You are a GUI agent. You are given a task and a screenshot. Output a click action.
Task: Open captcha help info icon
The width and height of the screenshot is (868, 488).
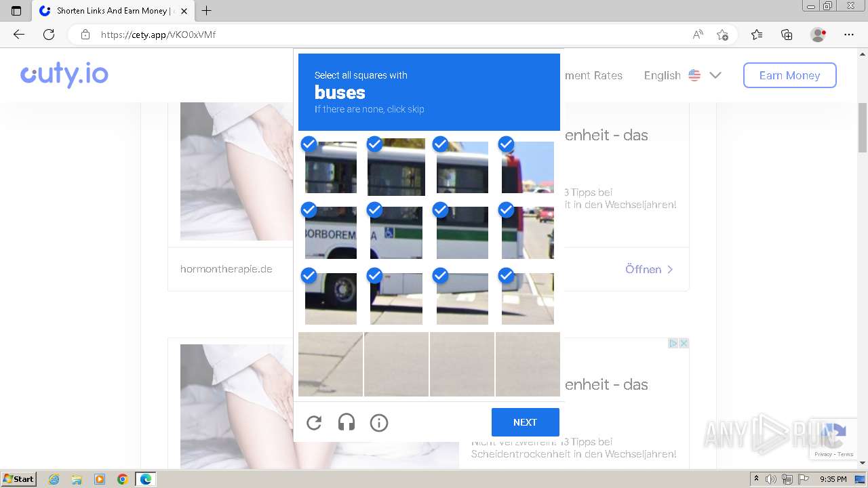pos(379,423)
